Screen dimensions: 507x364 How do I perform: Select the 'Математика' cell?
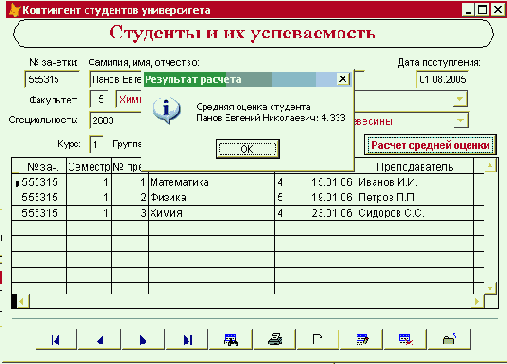pos(211,182)
